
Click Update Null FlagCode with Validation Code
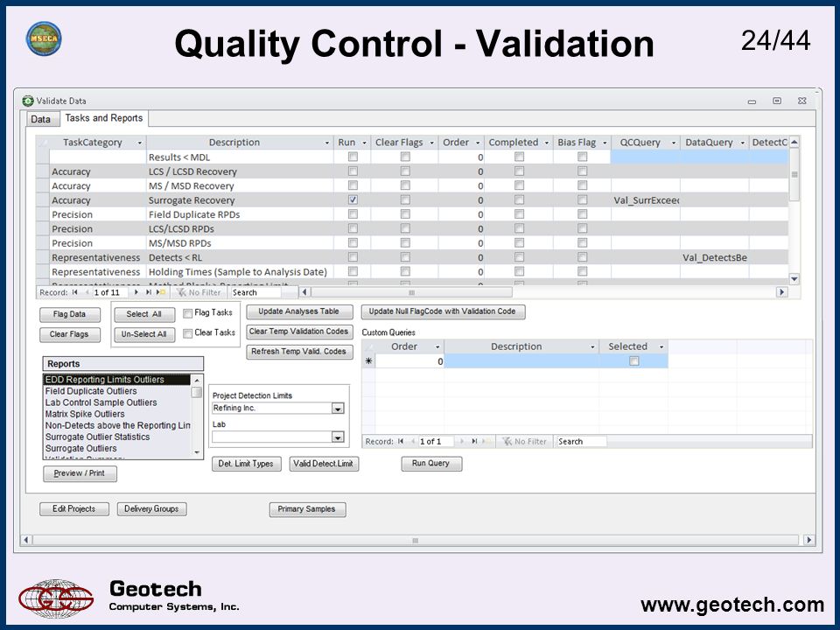pyautogui.click(x=443, y=311)
